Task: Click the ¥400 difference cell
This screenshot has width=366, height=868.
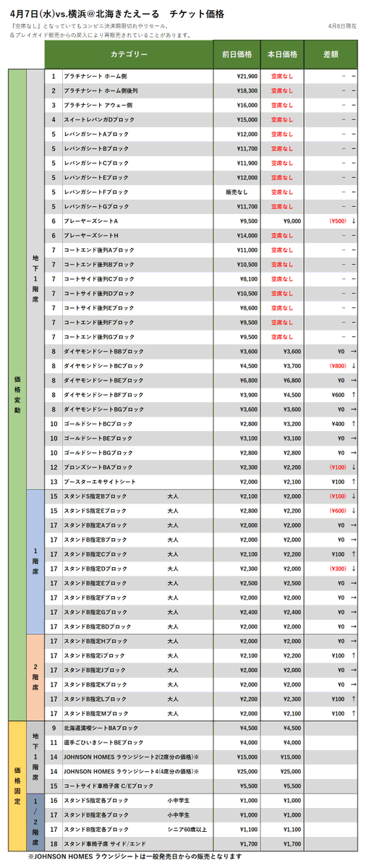Action: (x=339, y=424)
